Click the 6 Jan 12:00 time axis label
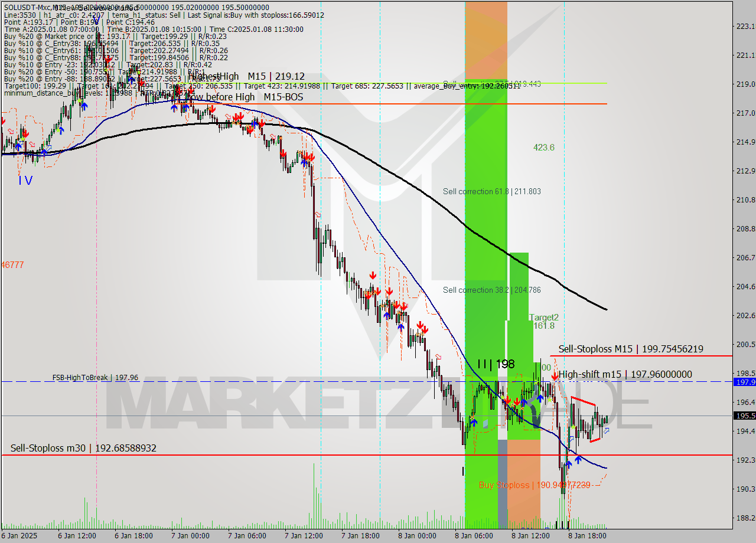Viewport: 756px width, 543px height. tap(76, 536)
